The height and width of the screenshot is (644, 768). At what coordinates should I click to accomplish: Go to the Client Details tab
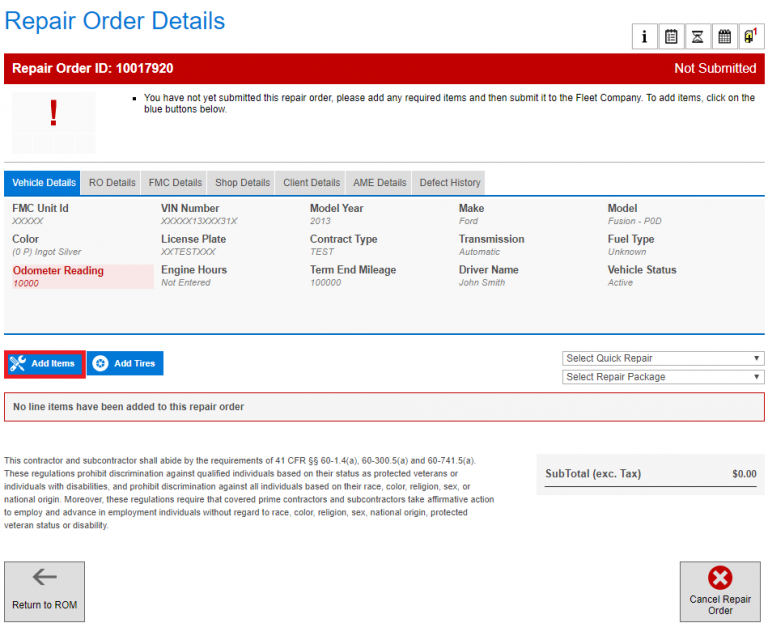coord(311,183)
